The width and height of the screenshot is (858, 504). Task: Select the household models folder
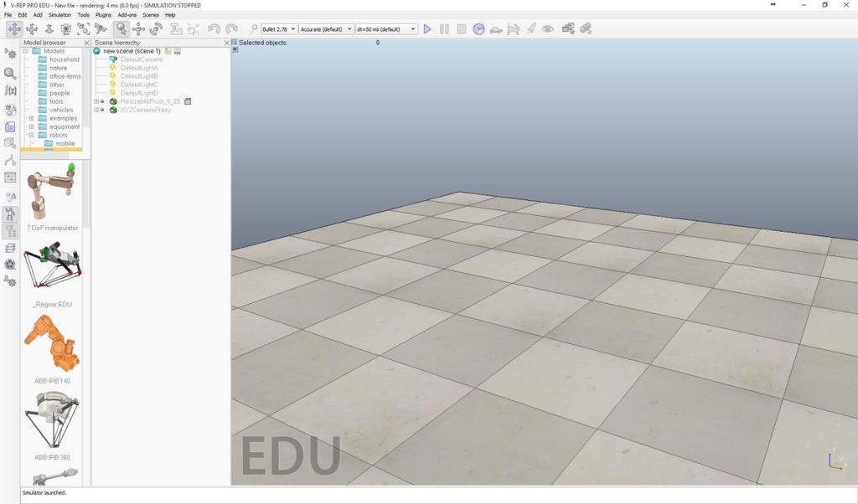pos(64,59)
